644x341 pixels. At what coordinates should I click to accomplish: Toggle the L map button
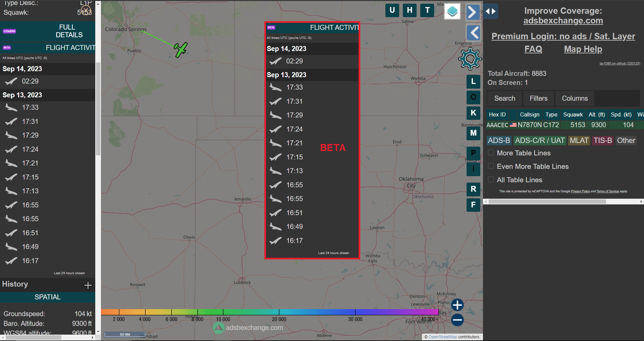[x=473, y=82]
